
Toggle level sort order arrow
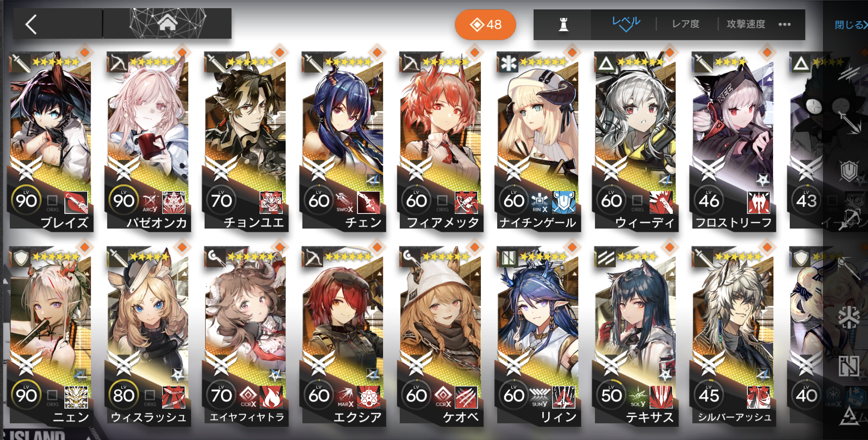(626, 24)
